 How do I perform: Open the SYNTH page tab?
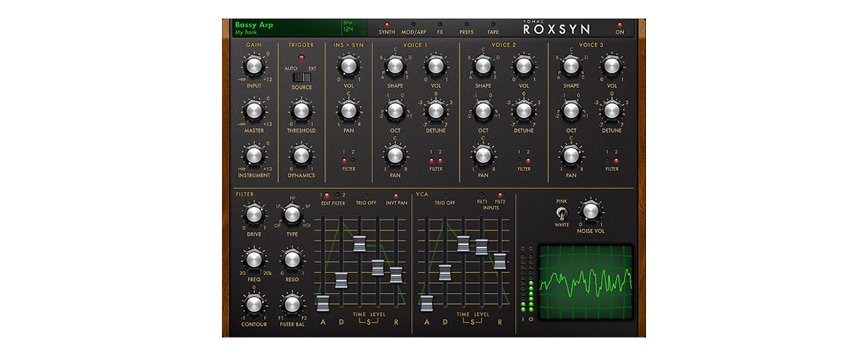tap(387, 28)
